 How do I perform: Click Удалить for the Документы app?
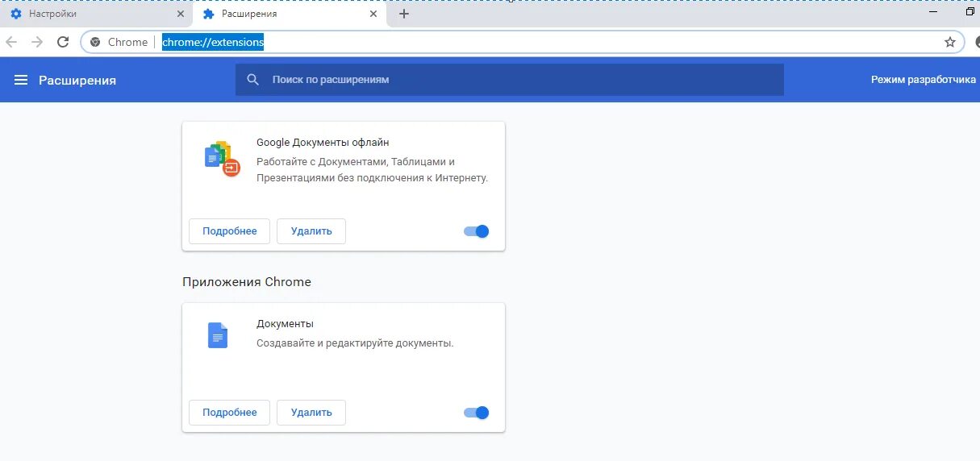[311, 413]
